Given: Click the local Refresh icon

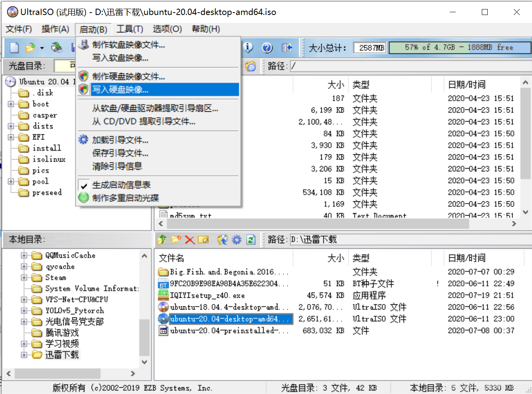Looking at the screenshot, I should pos(251,240).
